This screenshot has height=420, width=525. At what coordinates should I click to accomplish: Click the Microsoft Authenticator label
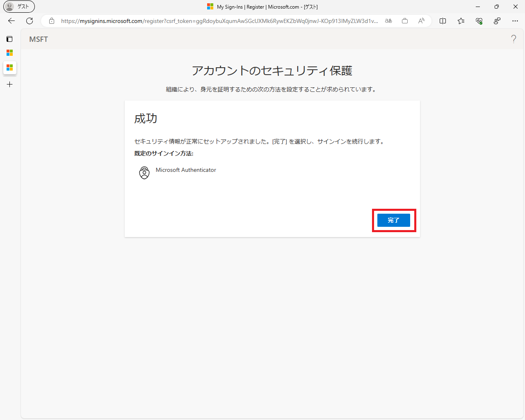coord(186,170)
